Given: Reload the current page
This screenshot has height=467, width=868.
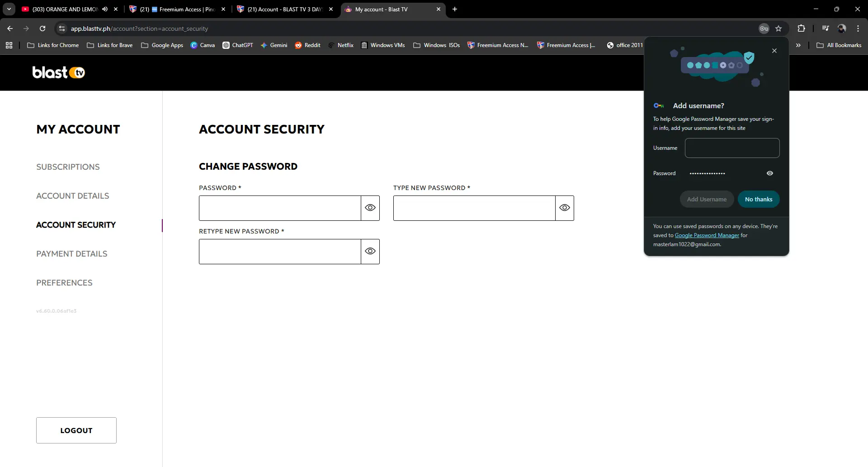Looking at the screenshot, I should pos(42,29).
